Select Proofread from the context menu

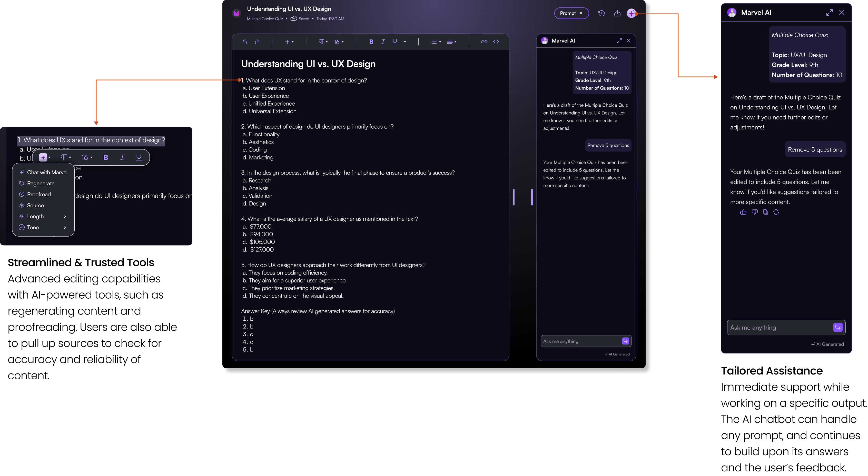coord(39,194)
